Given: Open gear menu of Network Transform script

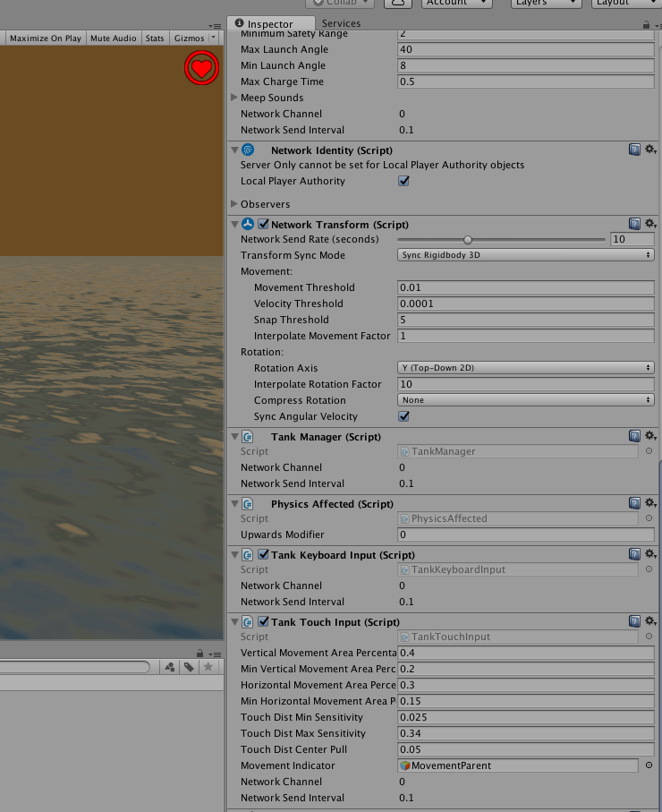Looking at the screenshot, I should (650, 224).
